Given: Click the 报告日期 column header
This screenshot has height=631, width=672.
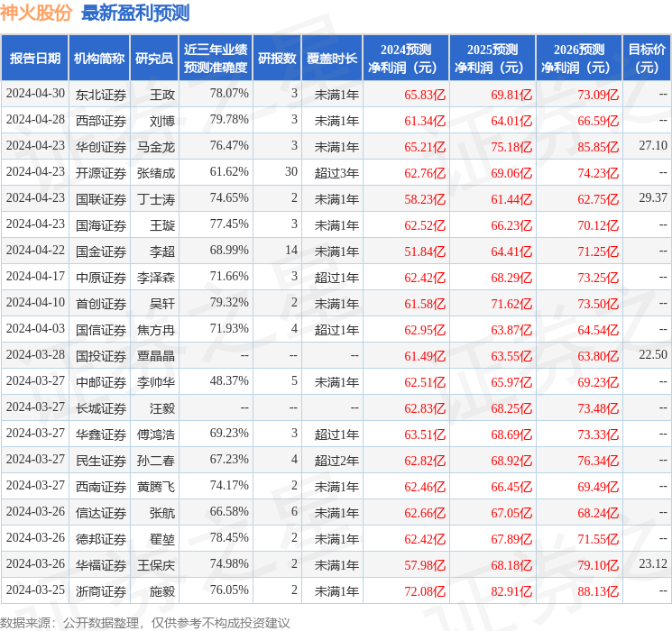Looking at the screenshot, I should pyautogui.click(x=34, y=59).
